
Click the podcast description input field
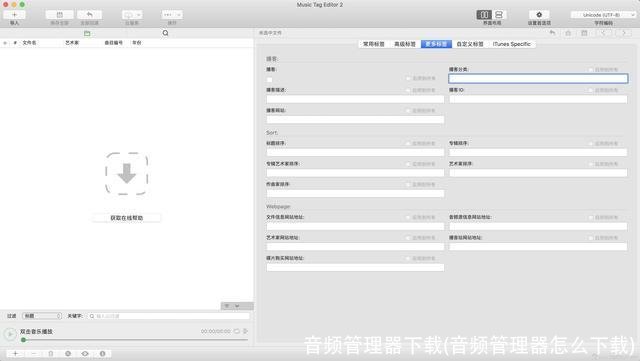[355, 99]
